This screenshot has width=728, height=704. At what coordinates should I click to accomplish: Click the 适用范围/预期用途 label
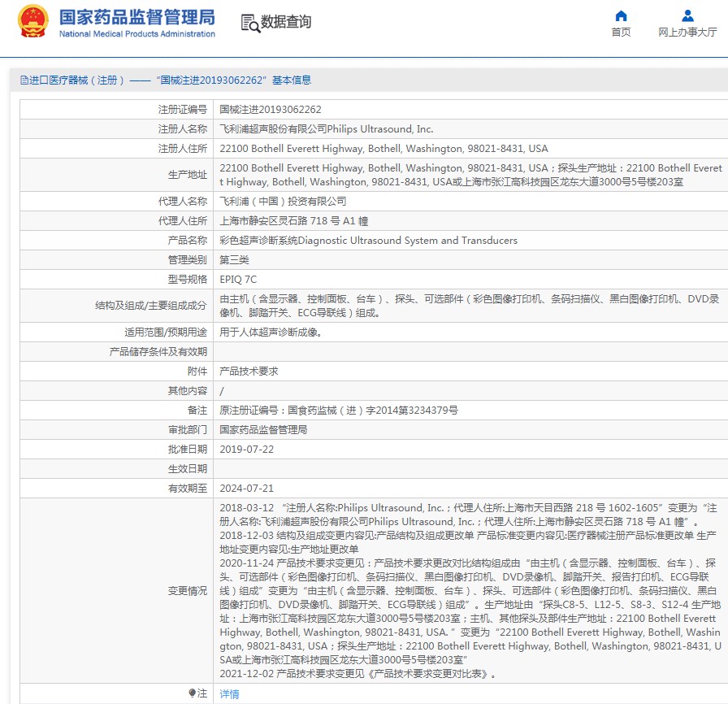tap(166, 332)
